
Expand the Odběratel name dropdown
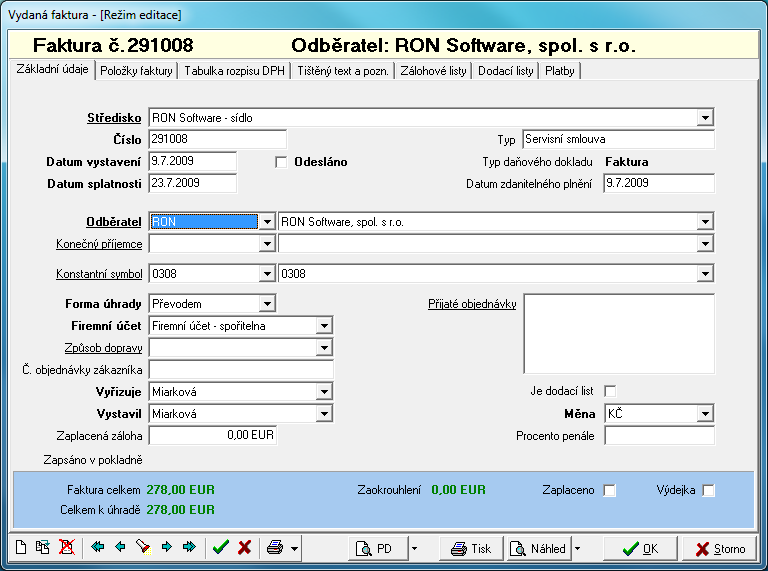pos(705,222)
